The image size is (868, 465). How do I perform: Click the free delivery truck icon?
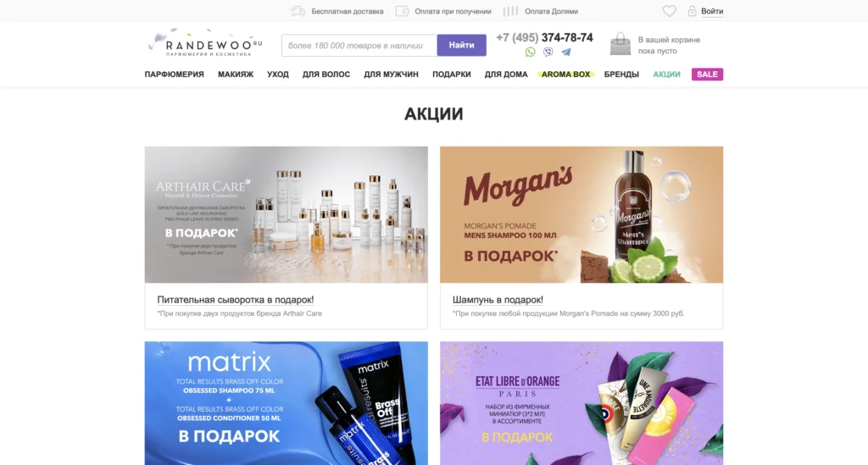[x=298, y=11]
